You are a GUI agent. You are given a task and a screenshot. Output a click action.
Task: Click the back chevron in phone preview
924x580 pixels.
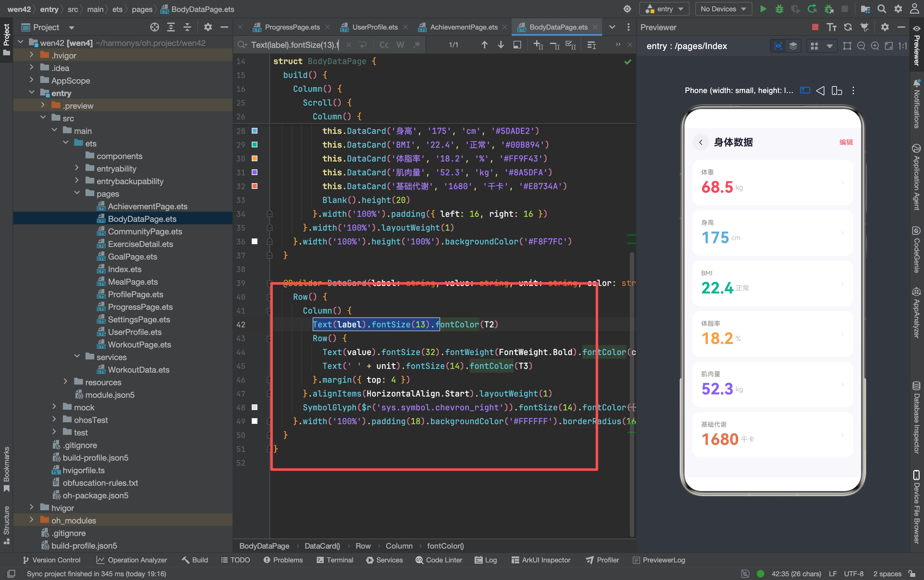(700, 142)
